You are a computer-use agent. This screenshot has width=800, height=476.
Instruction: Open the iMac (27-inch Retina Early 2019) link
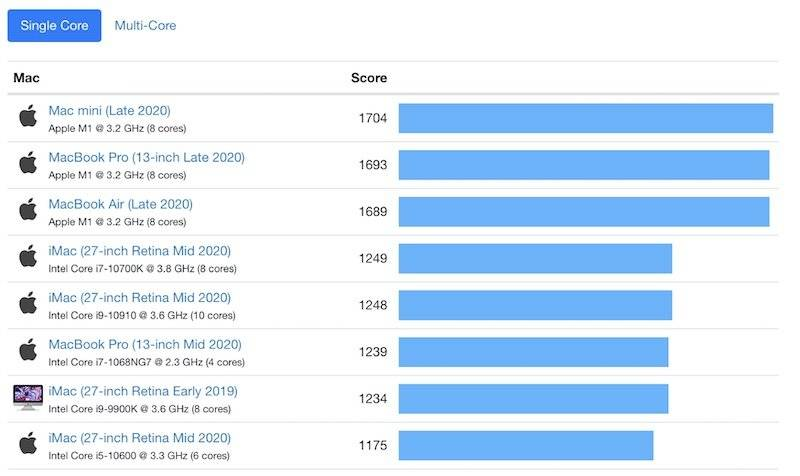(x=143, y=391)
